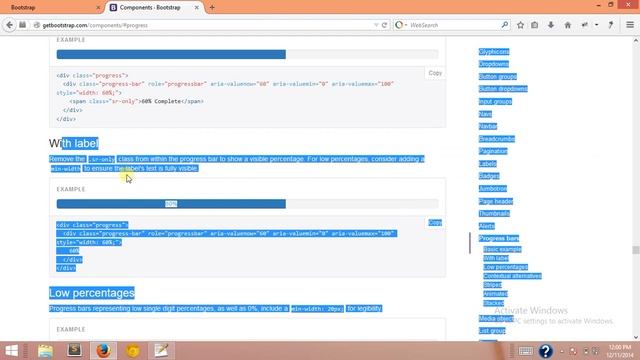Image resolution: width=640 pixels, height=360 pixels.
Task: Open the on-screen keyboard tray icon
Action: [x=526, y=351]
